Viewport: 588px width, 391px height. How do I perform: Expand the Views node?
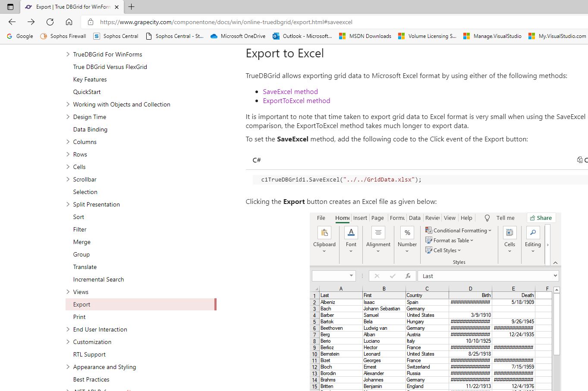pyautogui.click(x=68, y=292)
